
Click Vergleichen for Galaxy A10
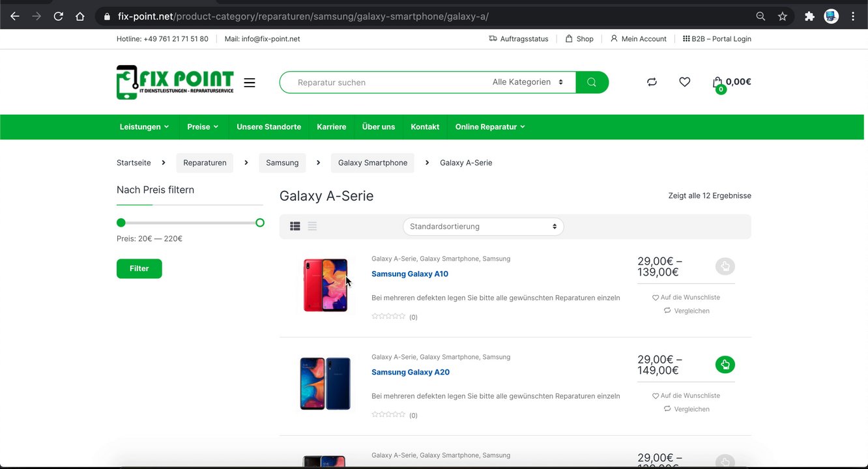[687, 311]
